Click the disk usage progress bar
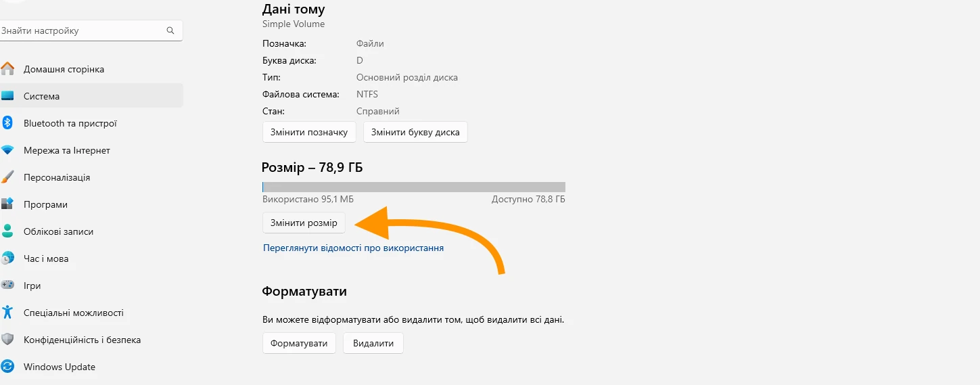Viewport: 980px width, 385px height. coord(414,187)
